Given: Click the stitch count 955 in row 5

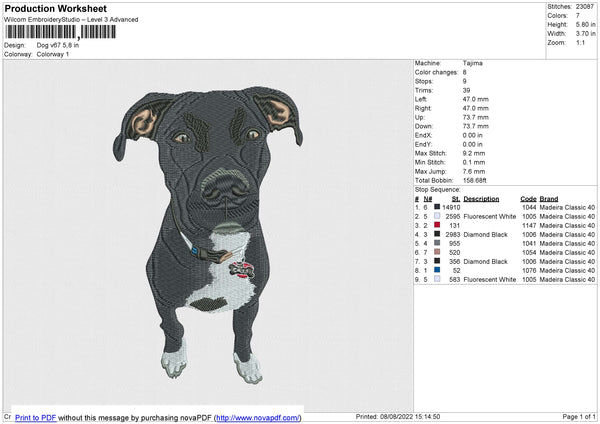Looking at the screenshot, I should pyautogui.click(x=455, y=243).
